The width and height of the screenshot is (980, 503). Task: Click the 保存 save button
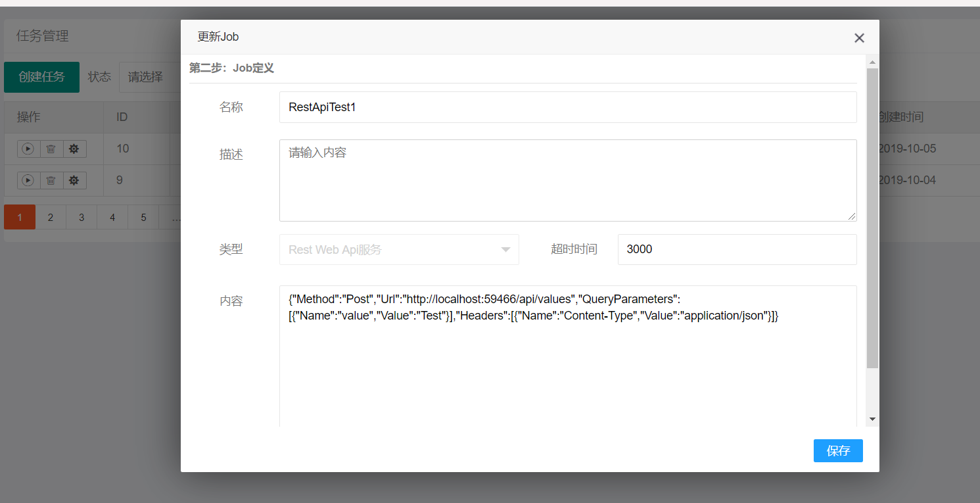pos(837,451)
